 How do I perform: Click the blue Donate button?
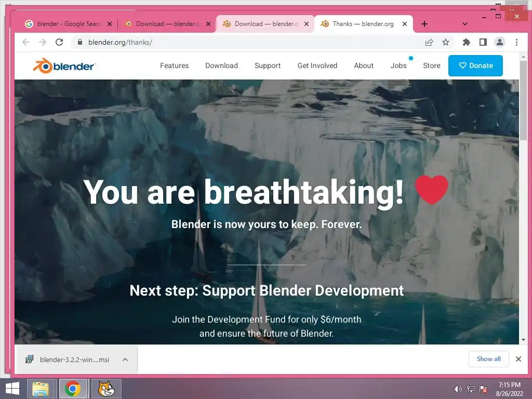475,65
